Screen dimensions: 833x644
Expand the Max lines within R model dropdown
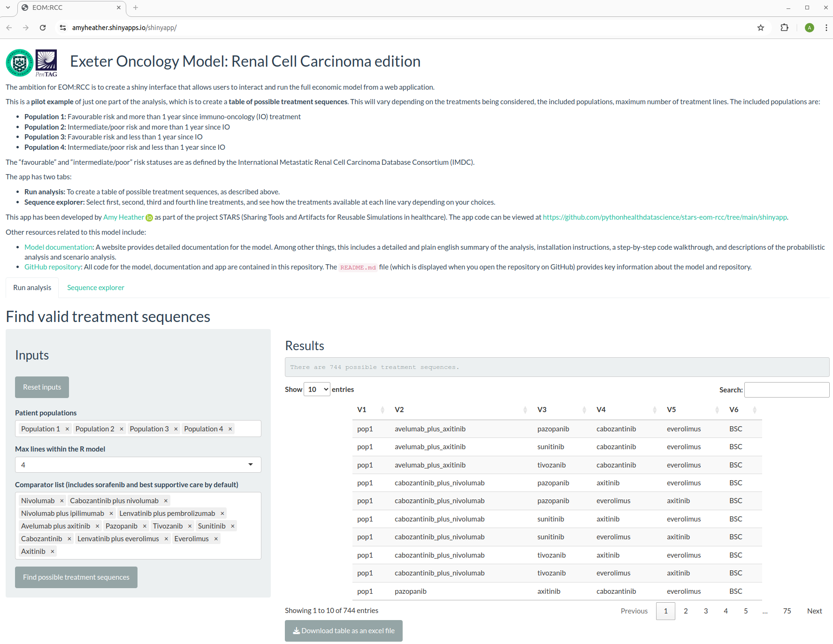coord(138,465)
